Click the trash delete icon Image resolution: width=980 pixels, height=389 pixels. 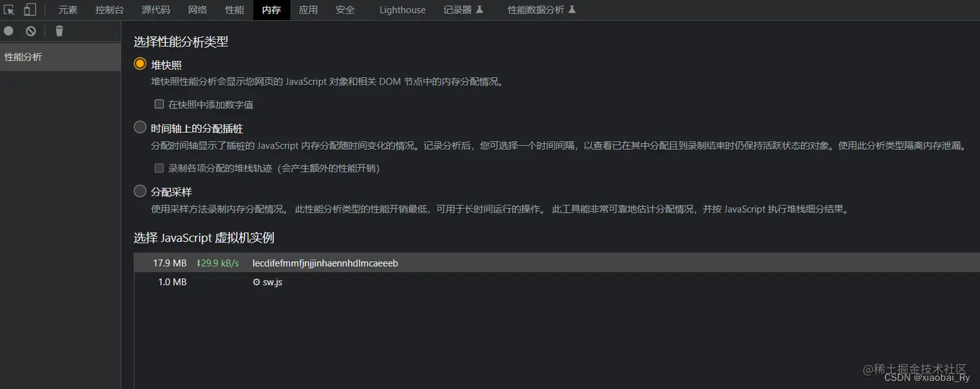(59, 30)
